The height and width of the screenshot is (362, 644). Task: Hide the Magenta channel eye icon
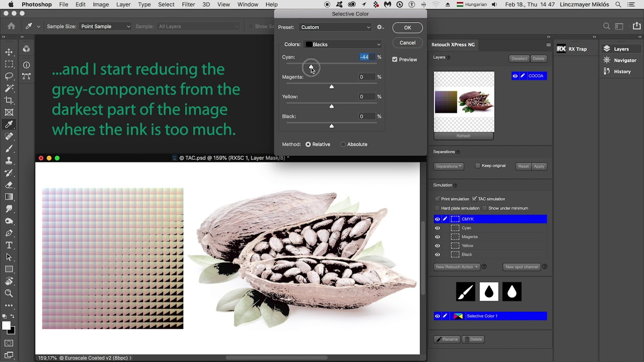(437, 237)
